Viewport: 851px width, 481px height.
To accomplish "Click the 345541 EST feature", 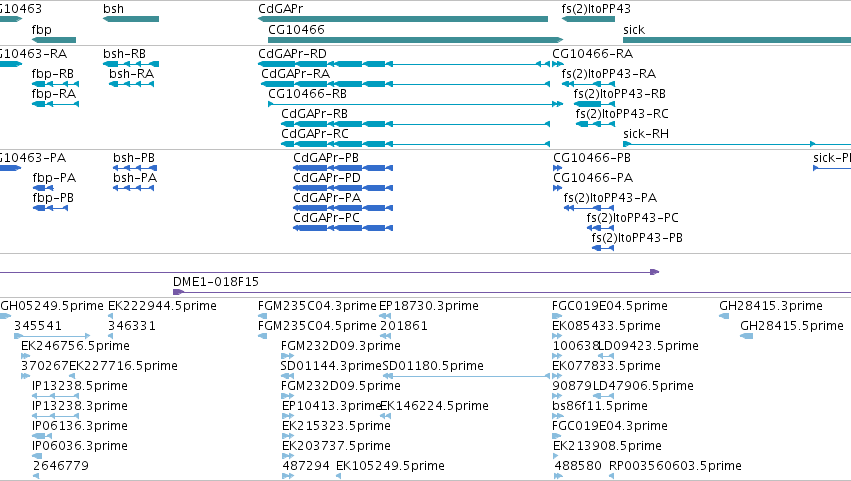I will pos(52,337).
